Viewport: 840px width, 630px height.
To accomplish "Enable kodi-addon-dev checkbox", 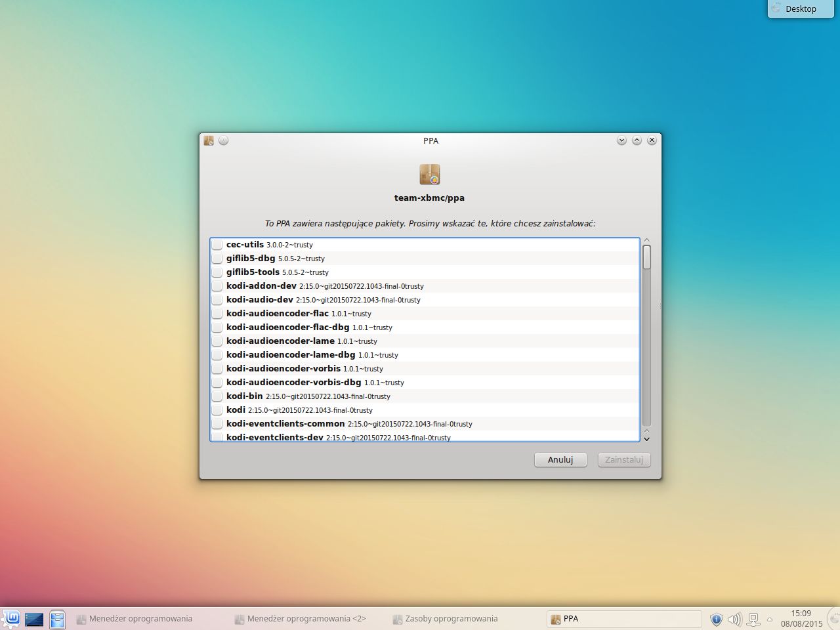I will pos(217,286).
